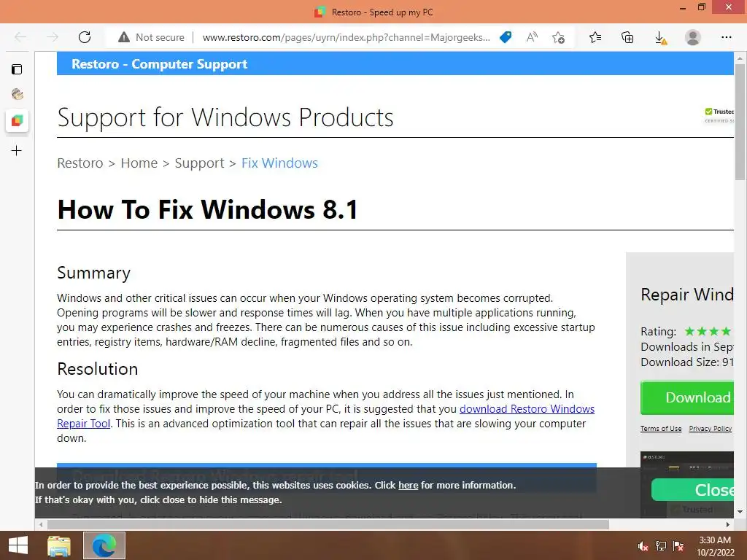Viewport: 747px width, 560px height.
Task: Click the 'Resolution' heading
Action: 98,369
